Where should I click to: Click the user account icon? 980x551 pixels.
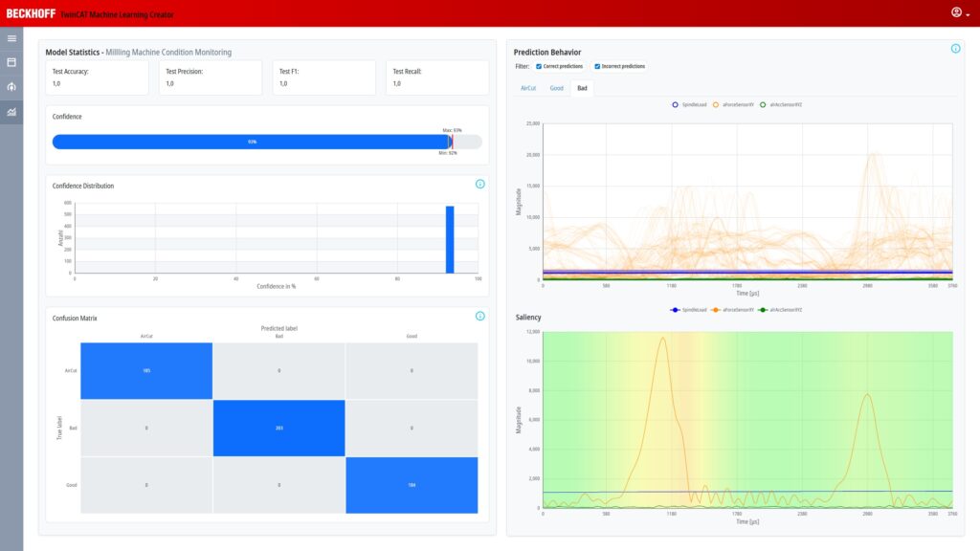pos(955,12)
